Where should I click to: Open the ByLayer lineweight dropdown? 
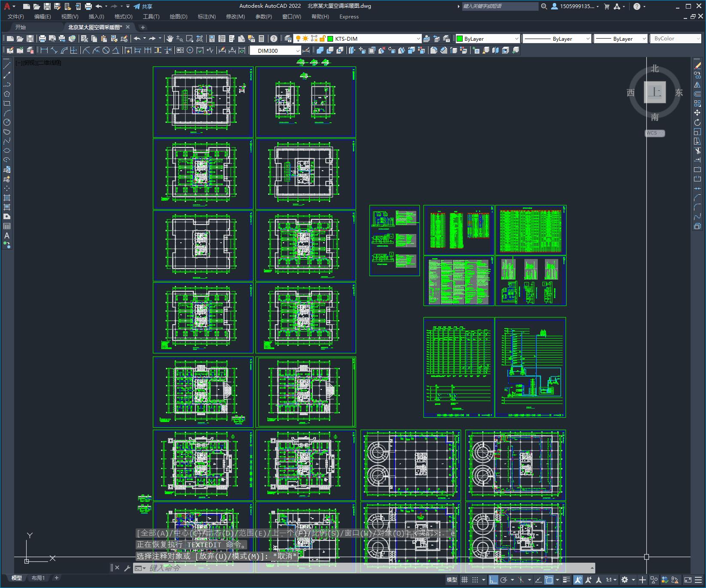tap(644, 39)
